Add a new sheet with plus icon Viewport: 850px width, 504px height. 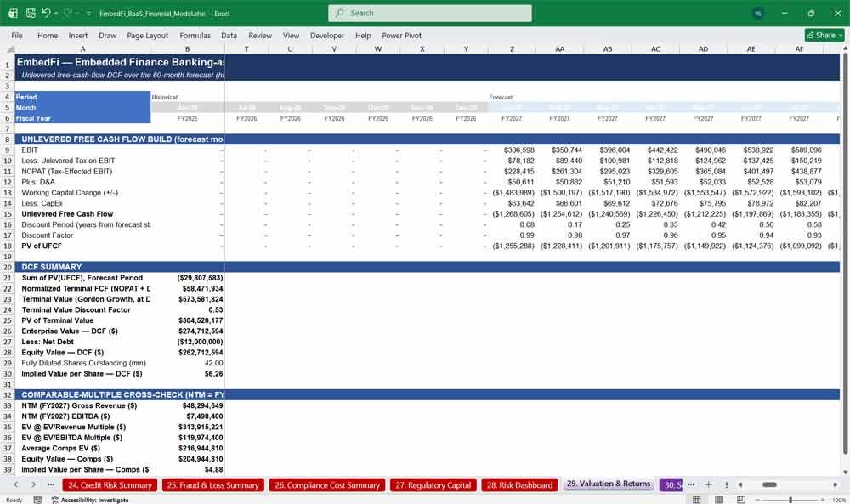tap(708, 484)
